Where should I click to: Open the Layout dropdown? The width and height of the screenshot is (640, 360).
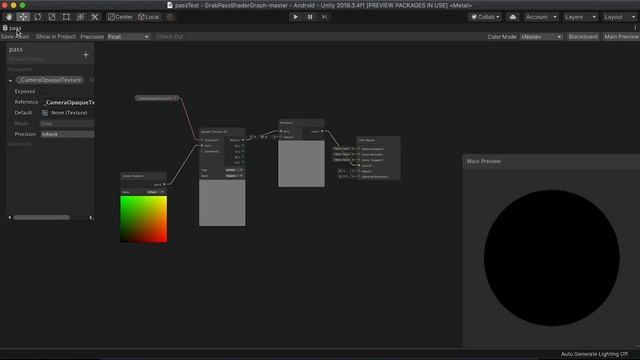pos(620,17)
